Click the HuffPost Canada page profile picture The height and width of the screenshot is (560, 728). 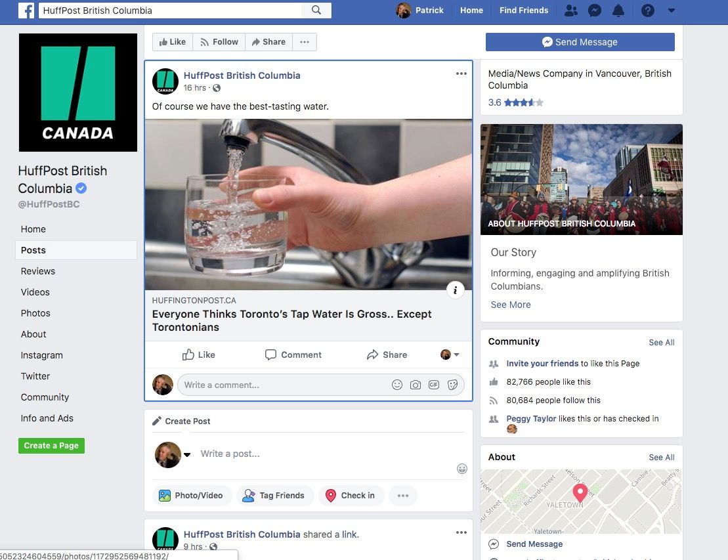click(78, 93)
